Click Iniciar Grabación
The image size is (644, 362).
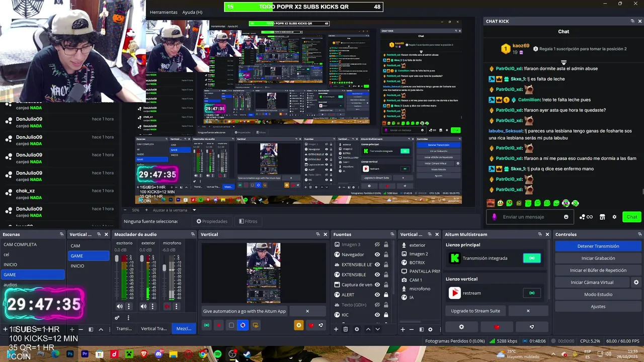coord(598,258)
